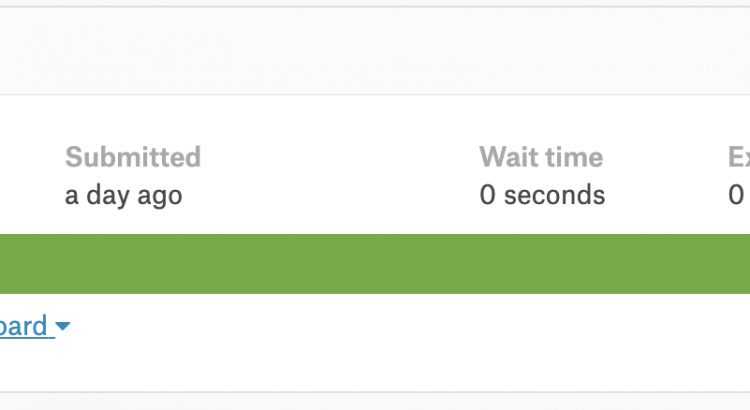Click the blue dropdown caret arrow

[x=62, y=327]
